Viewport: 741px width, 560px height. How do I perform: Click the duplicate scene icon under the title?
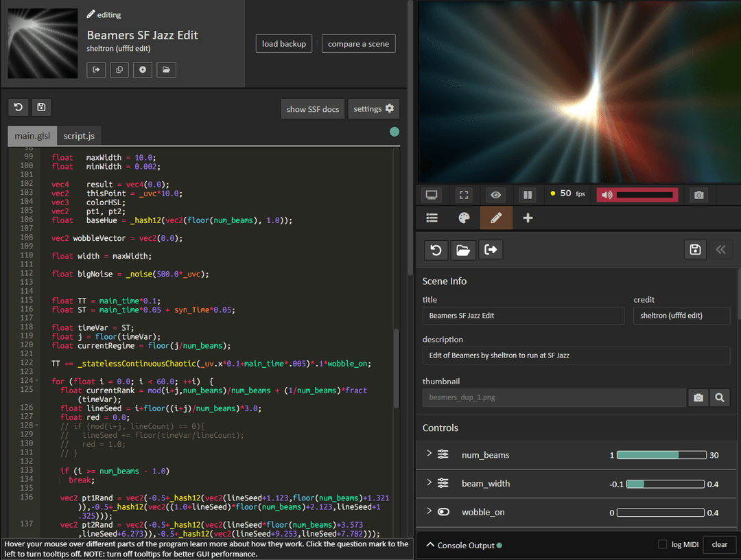(119, 70)
